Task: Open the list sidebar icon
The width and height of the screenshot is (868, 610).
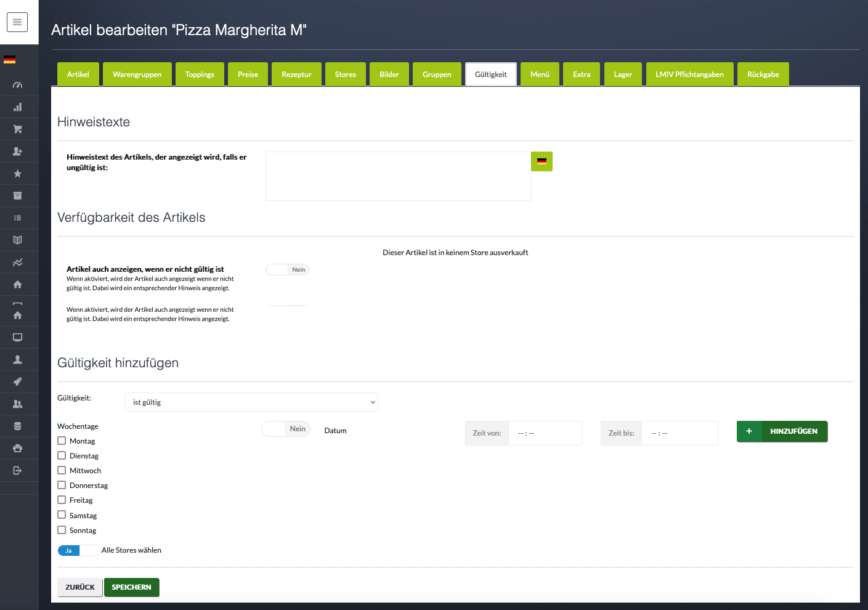Action: 17,218
